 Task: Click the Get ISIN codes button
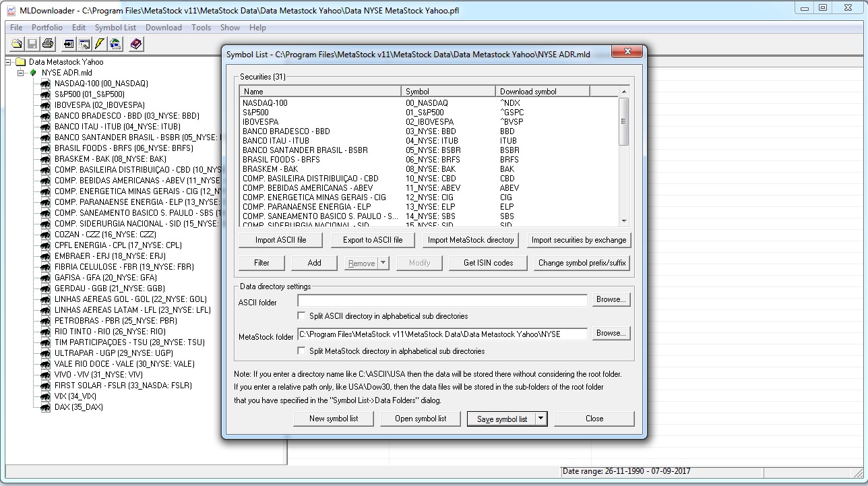[488, 263]
